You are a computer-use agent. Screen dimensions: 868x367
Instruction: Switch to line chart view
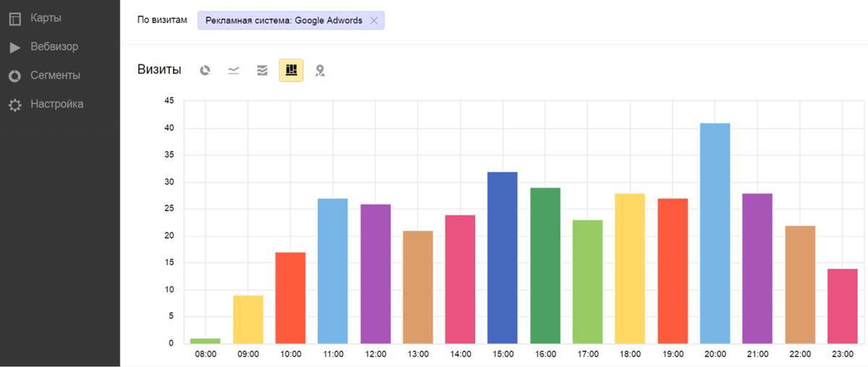click(234, 70)
